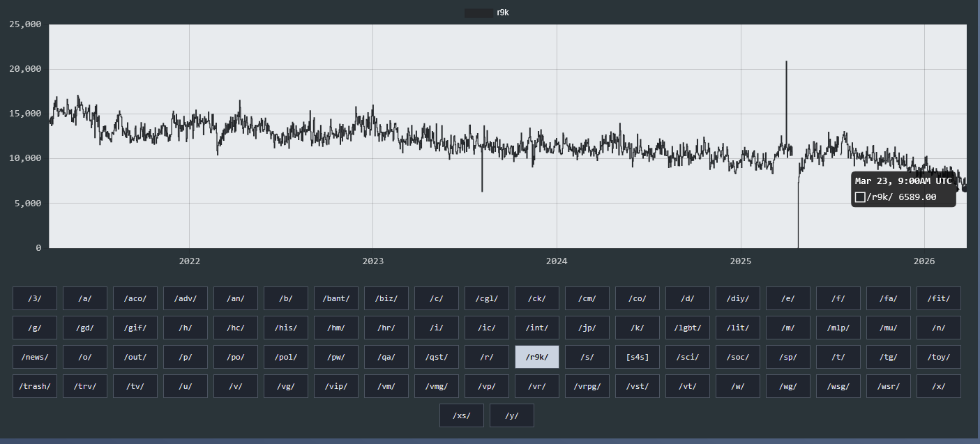980x444 pixels.
Task: Select the /s/ board button
Action: coord(587,357)
